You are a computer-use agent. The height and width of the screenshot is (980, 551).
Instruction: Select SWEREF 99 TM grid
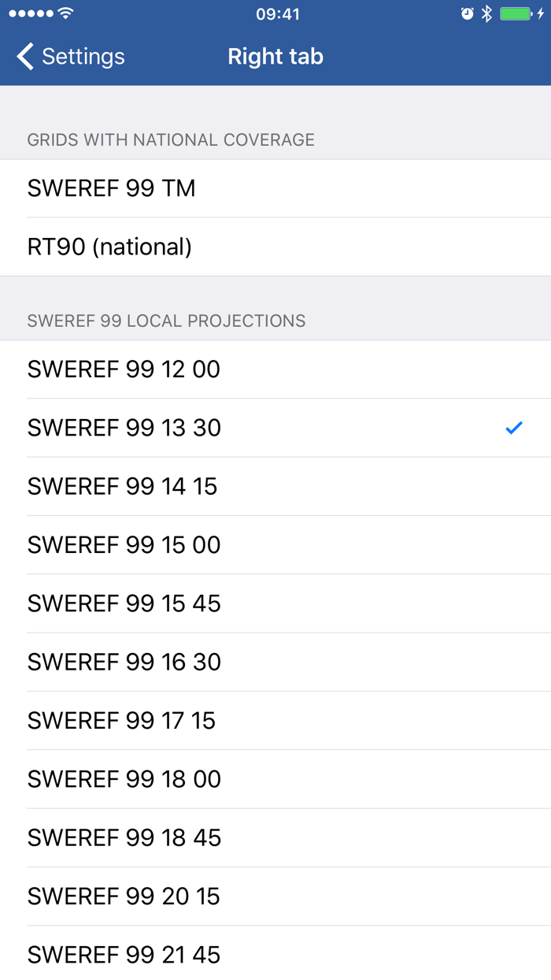click(x=111, y=187)
